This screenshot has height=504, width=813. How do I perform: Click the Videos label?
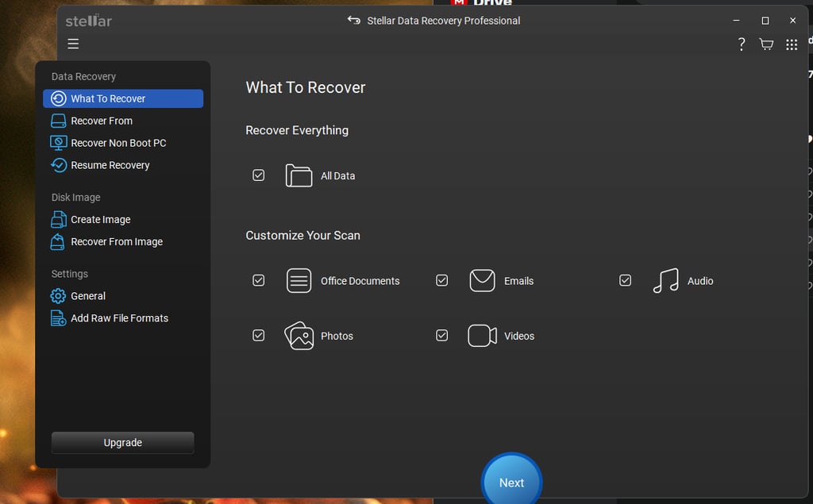(519, 336)
